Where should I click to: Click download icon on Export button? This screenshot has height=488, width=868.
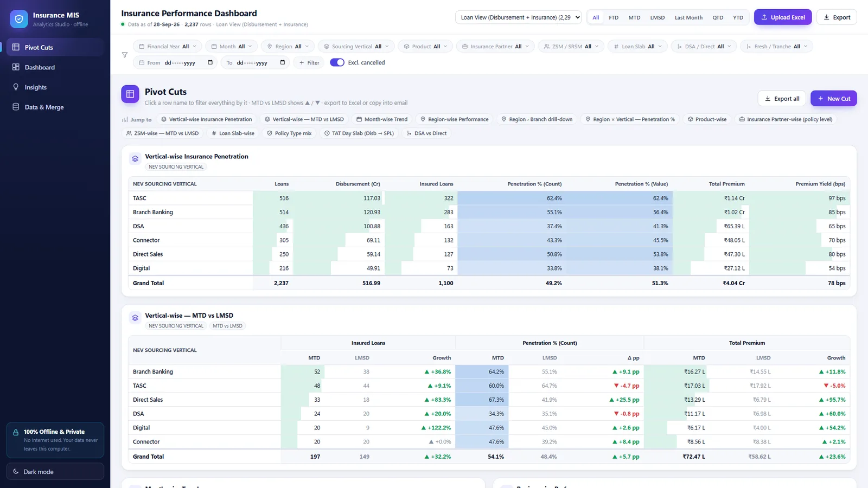pos(827,17)
